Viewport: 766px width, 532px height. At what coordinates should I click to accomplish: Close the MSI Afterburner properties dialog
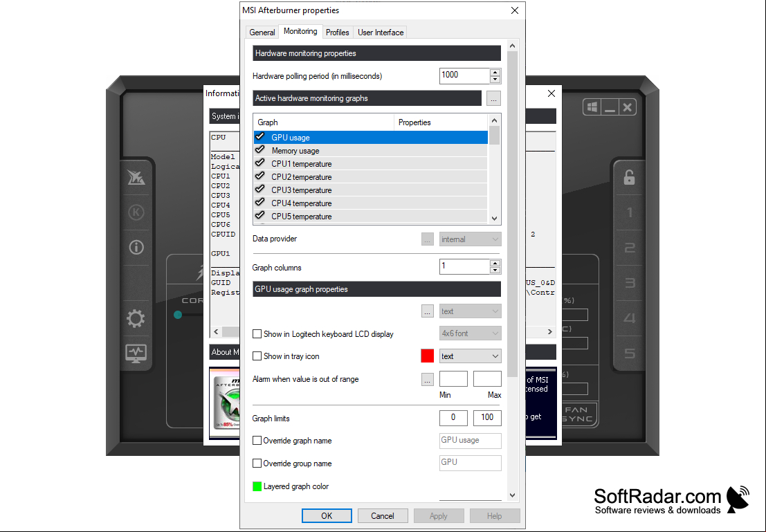514,10
